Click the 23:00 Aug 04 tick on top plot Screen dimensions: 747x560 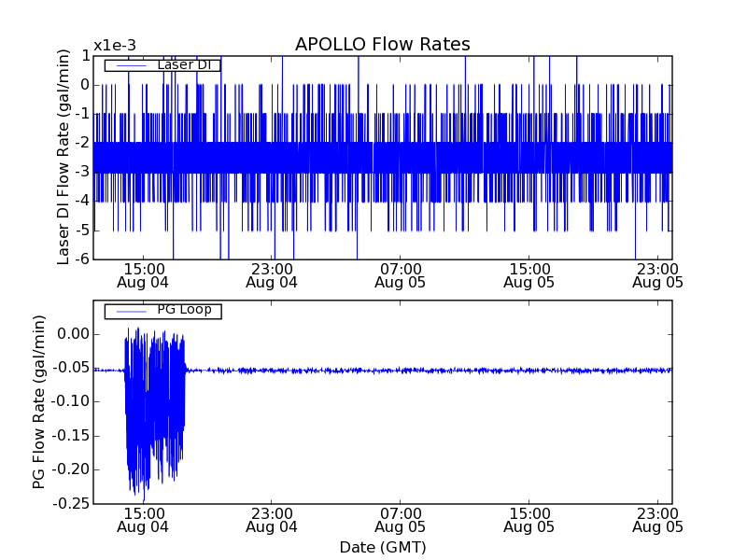271,274
